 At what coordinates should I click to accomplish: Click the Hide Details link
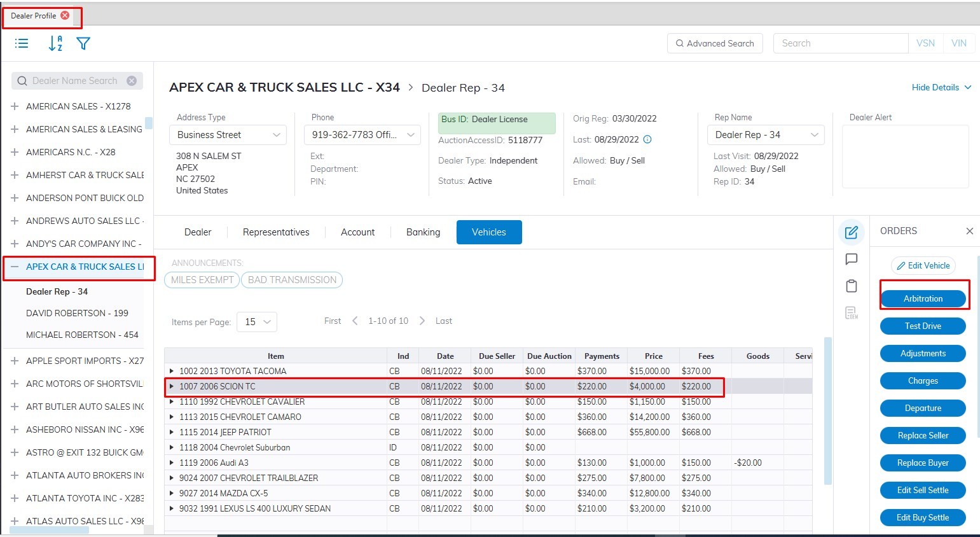coord(941,87)
